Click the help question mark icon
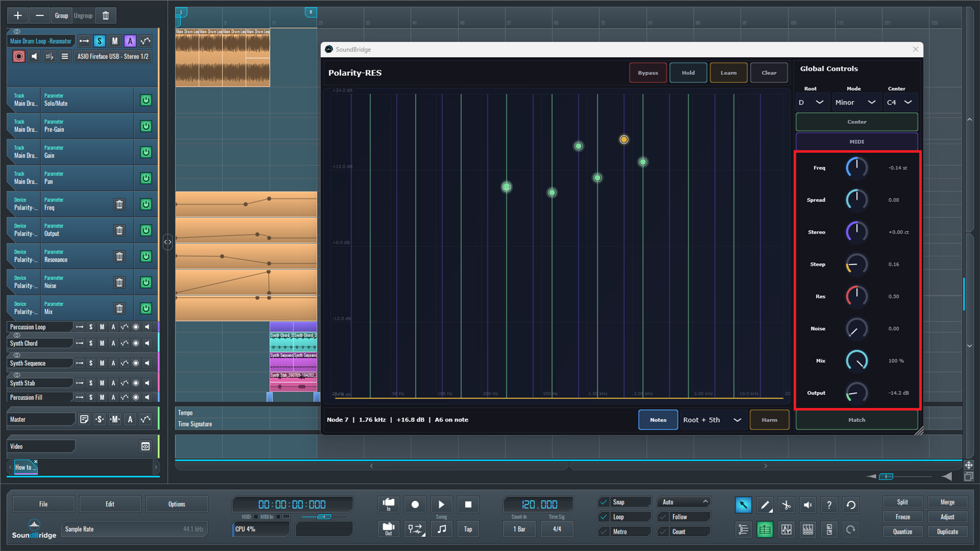Screen dimensions: 980x551 pos(829,505)
